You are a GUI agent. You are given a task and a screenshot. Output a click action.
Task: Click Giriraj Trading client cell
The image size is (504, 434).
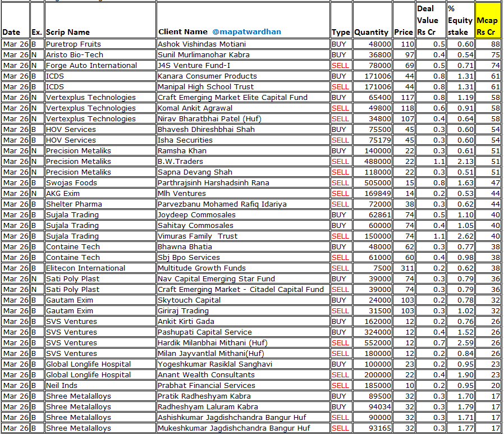point(243,310)
